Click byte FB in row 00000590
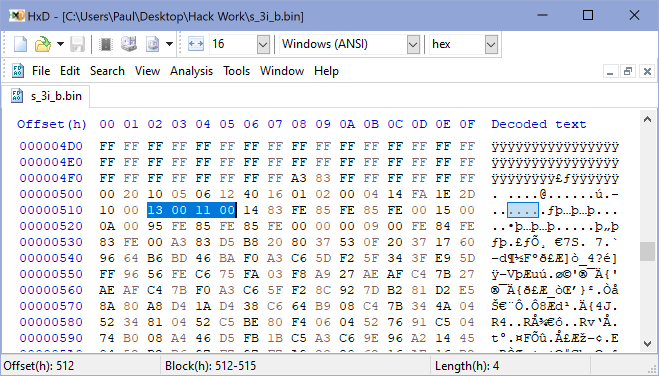This screenshot has height=376, width=659. (251, 338)
